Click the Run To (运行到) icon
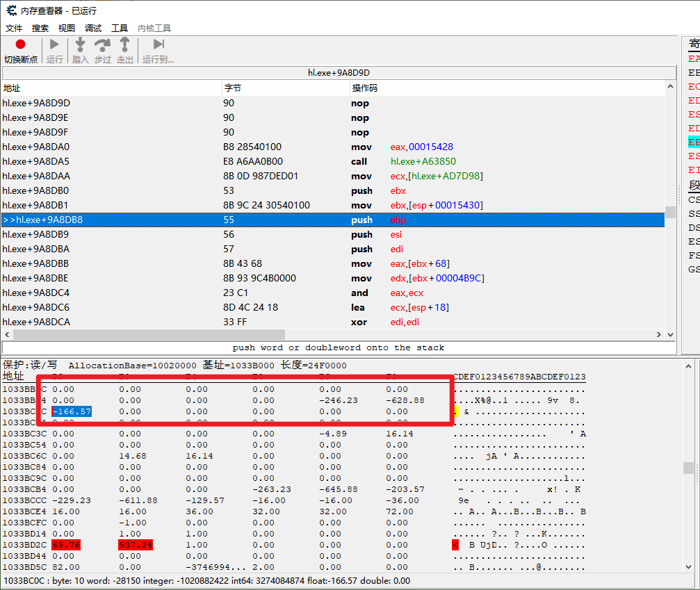The image size is (700, 590). (158, 45)
